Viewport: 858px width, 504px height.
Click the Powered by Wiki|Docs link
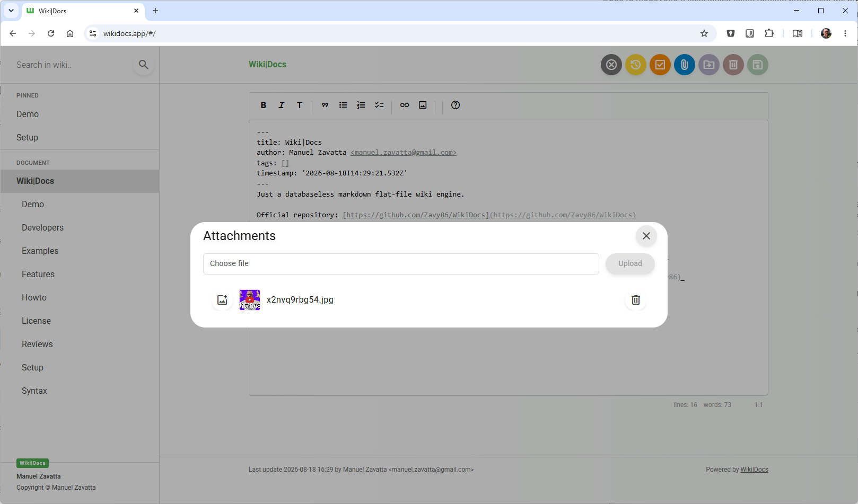(x=754, y=470)
